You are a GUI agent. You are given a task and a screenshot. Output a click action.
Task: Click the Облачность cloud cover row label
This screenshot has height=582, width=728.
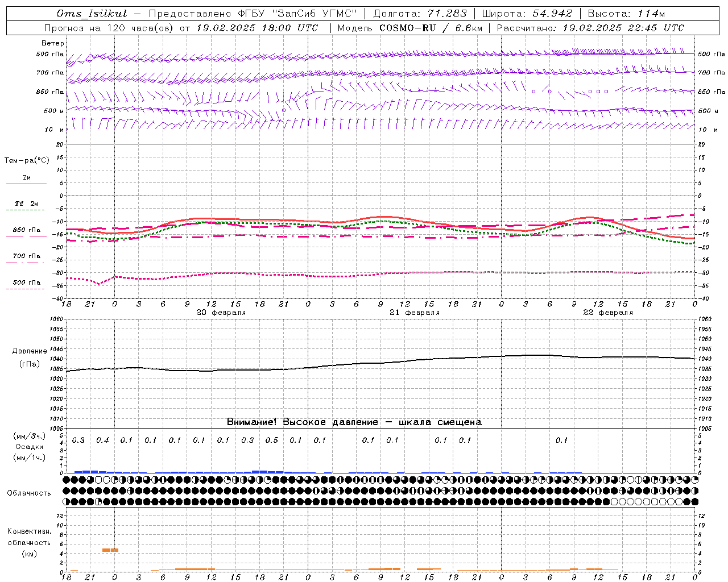[x=29, y=493]
